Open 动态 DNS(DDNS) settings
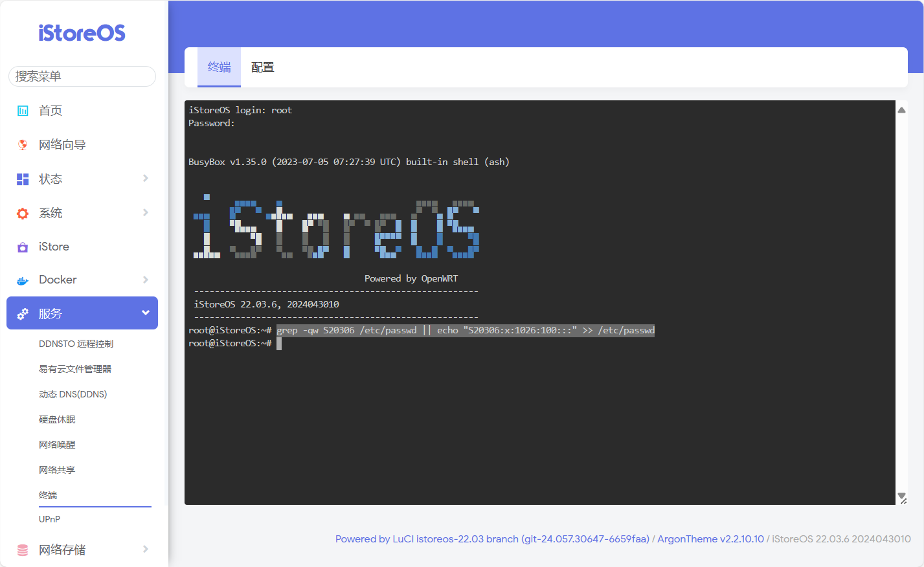The width and height of the screenshot is (924, 567). point(73,394)
